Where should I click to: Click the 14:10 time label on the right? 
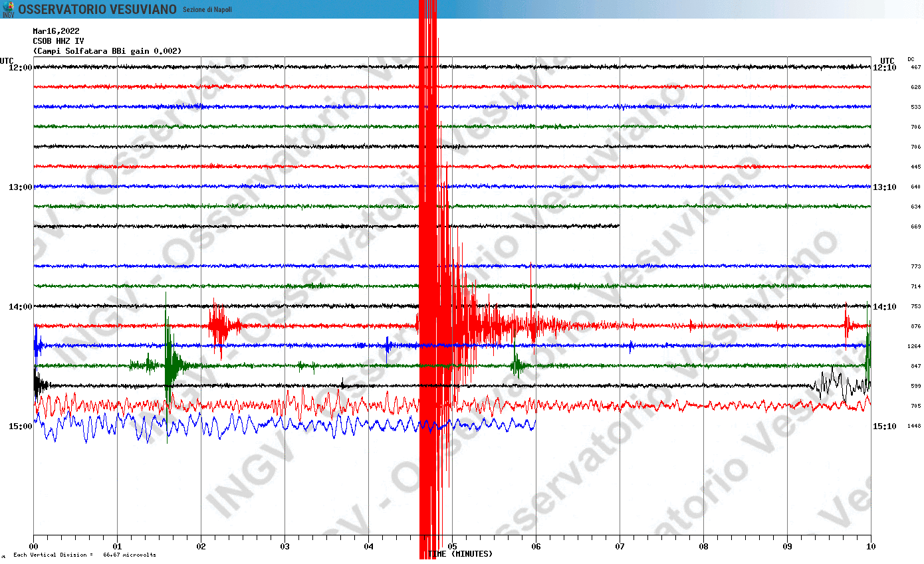(x=885, y=307)
